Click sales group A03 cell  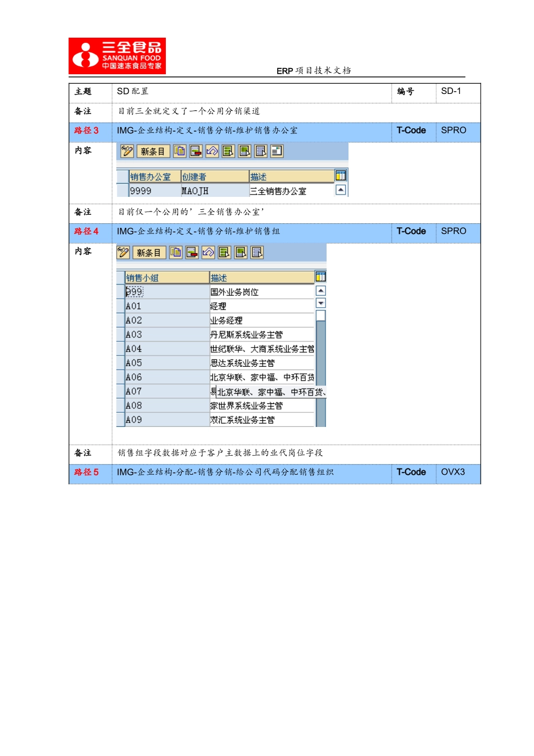pyautogui.click(x=167, y=334)
